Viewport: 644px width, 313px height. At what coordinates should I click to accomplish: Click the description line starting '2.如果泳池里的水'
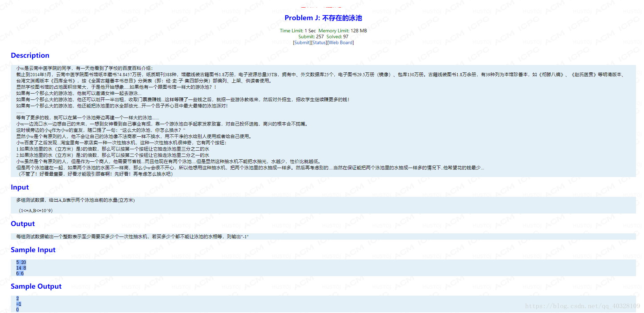point(112,155)
